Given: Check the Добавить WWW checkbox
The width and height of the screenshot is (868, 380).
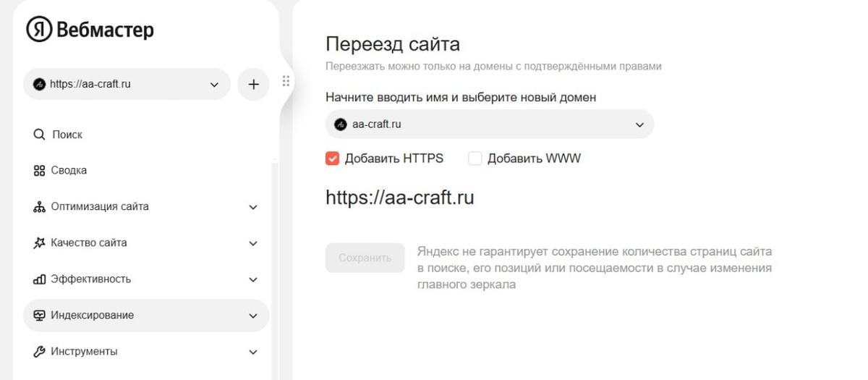Looking at the screenshot, I should tap(475, 159).
